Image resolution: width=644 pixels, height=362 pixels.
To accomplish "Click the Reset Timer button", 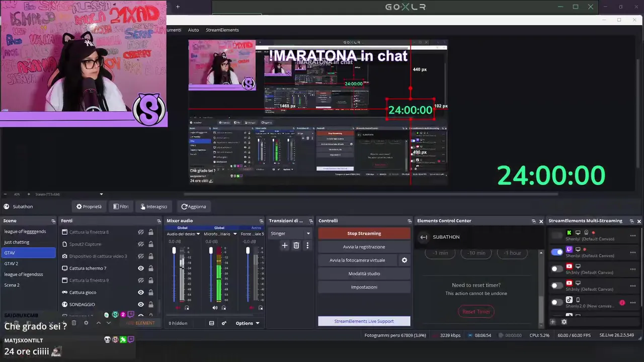I will pyautogui.click(x=476, y=312).
